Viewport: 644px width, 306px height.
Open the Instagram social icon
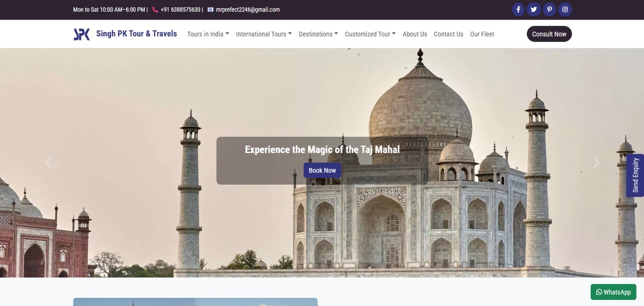click(565, 9)
